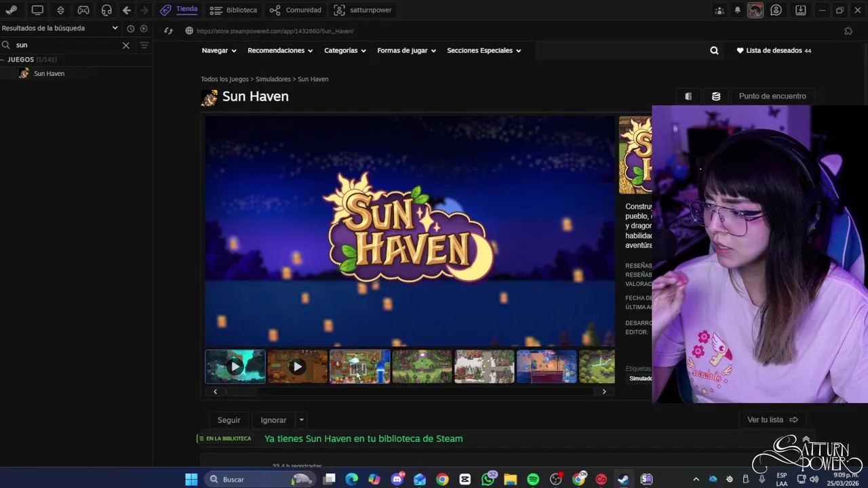Image resolution: width=868 pixels, height=488 pixels.
Task: Open the downloads icon
Action: (800, 10)
